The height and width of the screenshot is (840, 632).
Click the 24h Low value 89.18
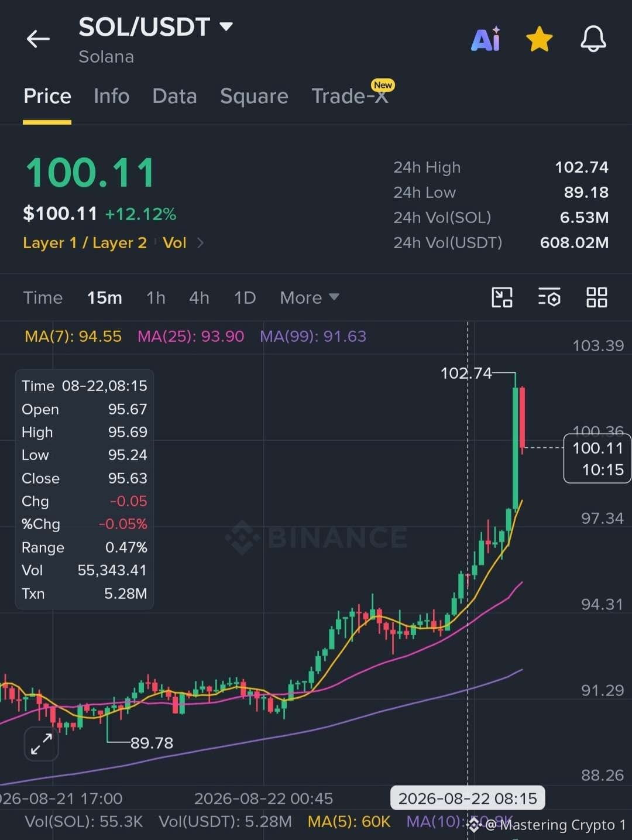(x=586, y=193)
